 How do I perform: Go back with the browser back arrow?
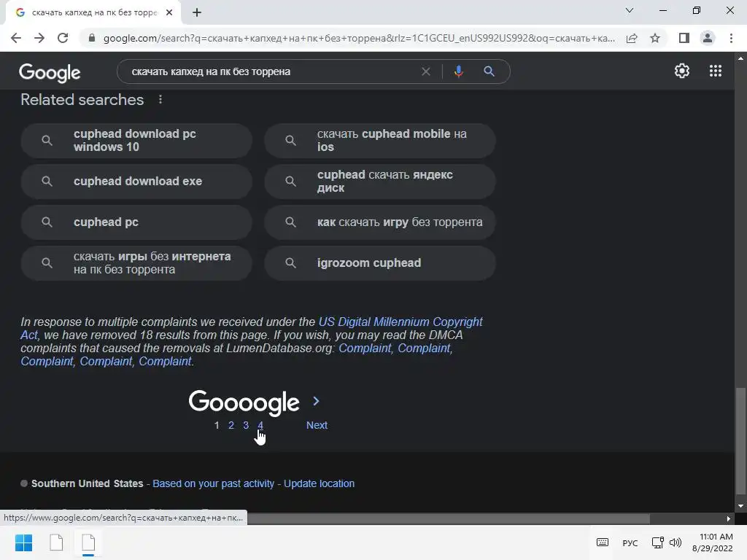click(x=16, y=38)
